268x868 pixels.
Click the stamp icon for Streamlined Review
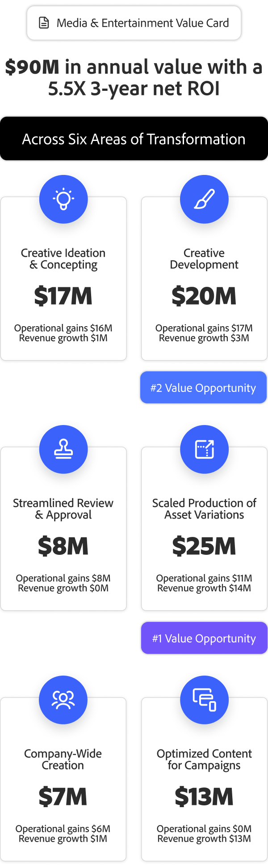pyautogui.click(x=63, y=449)
